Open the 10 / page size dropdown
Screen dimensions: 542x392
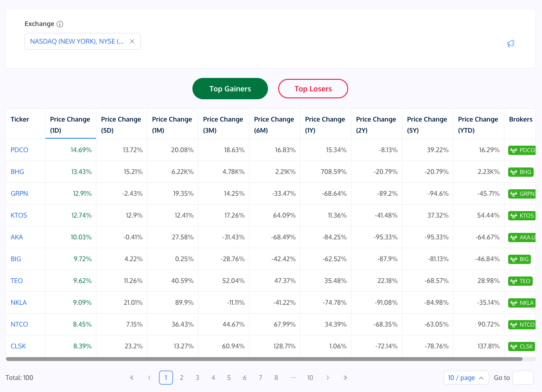[x=466, y=378]
